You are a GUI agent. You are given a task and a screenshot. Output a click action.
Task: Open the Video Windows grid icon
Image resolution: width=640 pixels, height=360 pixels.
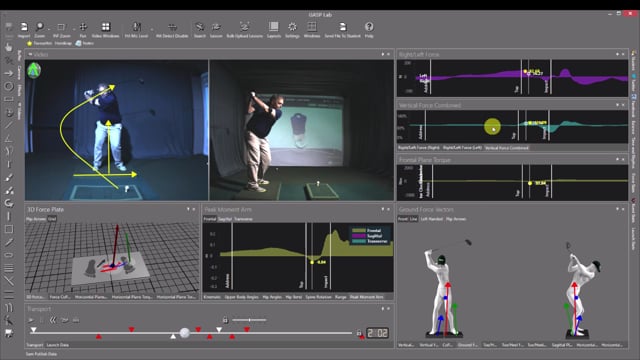point(106,27)
